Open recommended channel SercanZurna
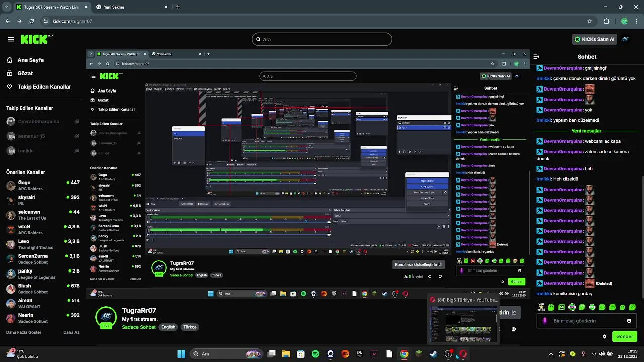 [x=43, y=259]
